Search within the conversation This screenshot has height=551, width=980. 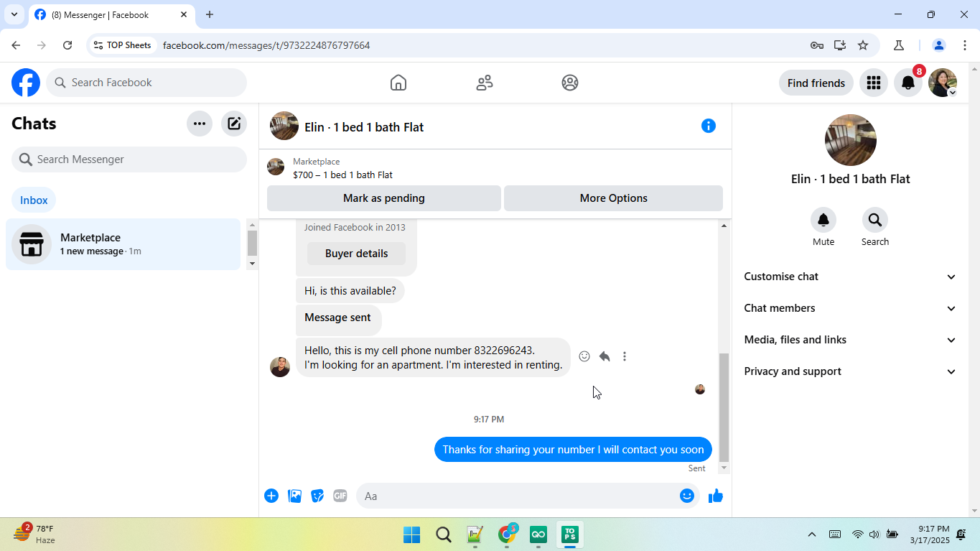pos(875,220)
